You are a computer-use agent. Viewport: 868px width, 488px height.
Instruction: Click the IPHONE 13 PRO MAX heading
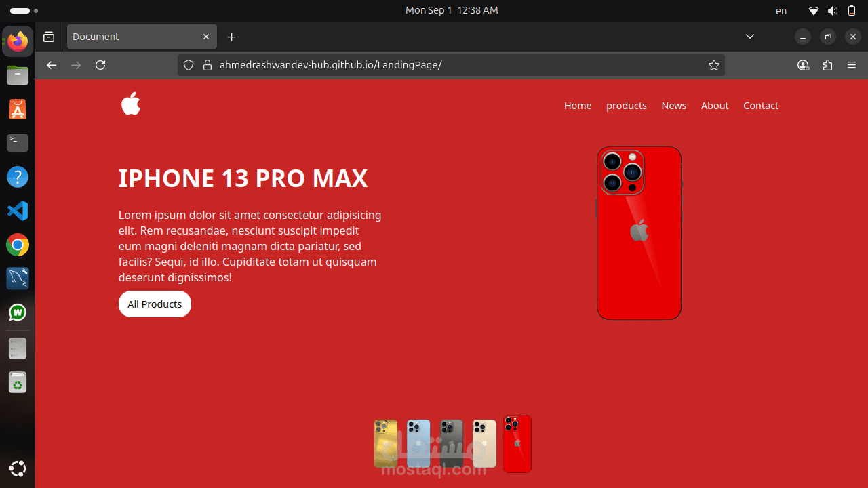point(243,178)
